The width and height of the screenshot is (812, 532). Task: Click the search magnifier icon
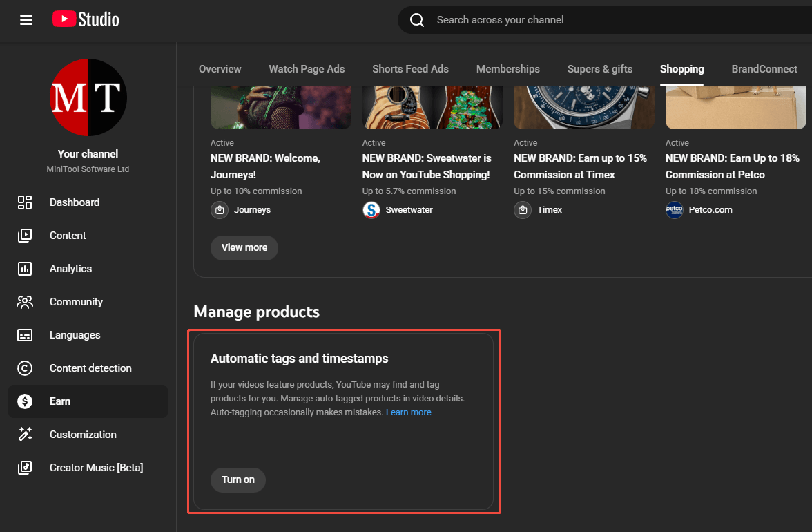[x=416, y=20]
